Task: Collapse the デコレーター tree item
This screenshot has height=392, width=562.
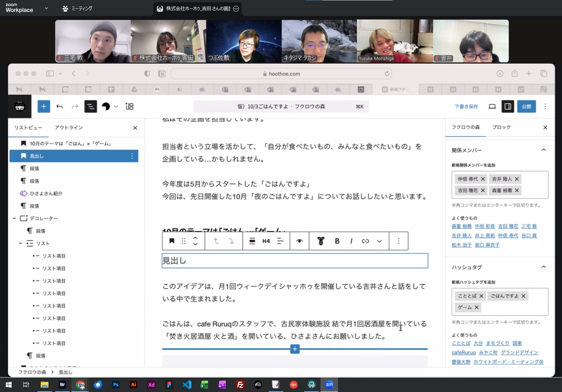Action: tap(14, 218)
